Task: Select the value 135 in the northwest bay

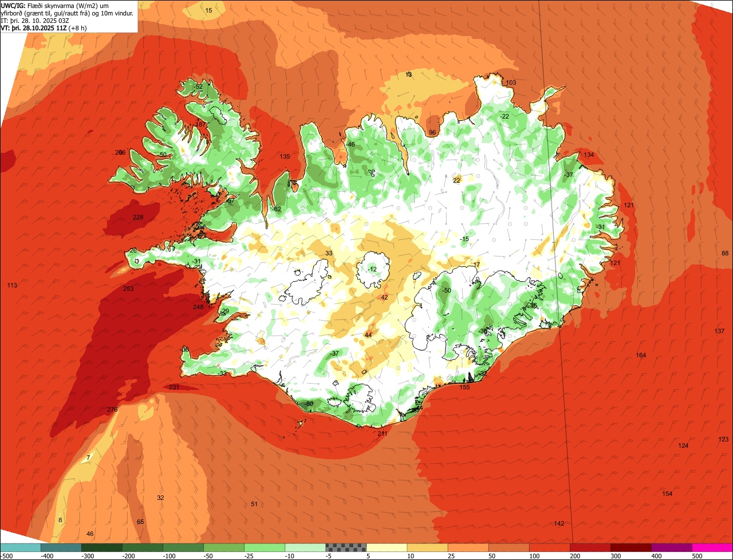Action: [285, 156]
